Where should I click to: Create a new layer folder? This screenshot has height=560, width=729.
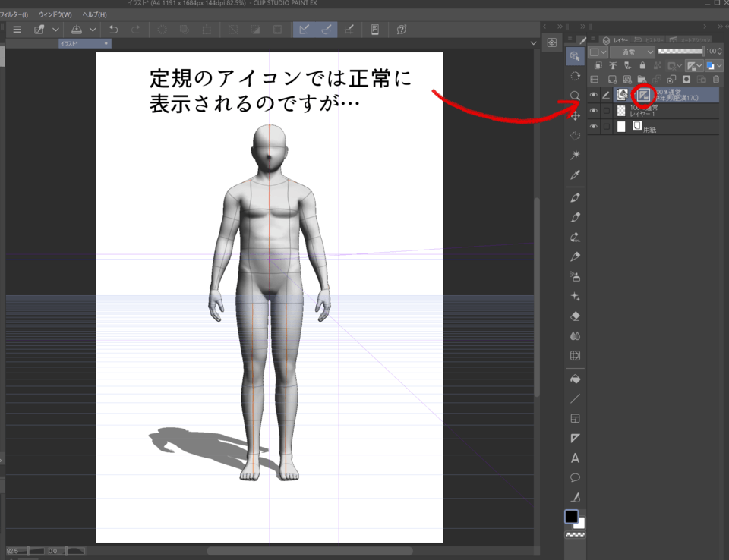pyautogui.click(x=642, y=80)
